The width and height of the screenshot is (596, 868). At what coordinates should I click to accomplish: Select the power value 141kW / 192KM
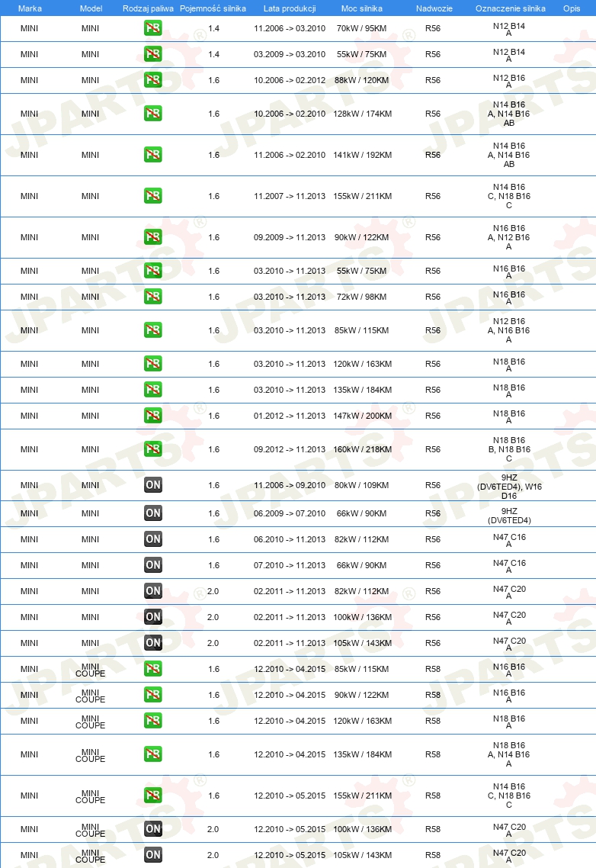point(363,155)
